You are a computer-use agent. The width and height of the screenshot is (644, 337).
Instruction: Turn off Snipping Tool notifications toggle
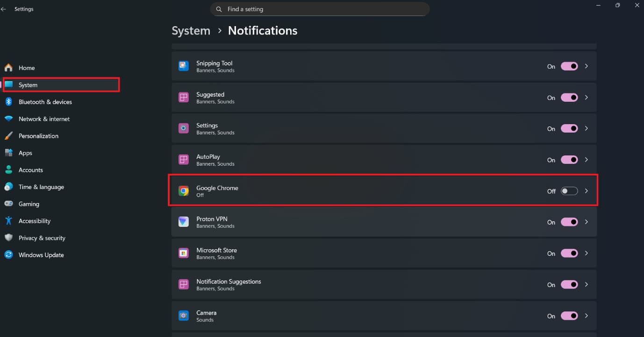coord(569,66)
